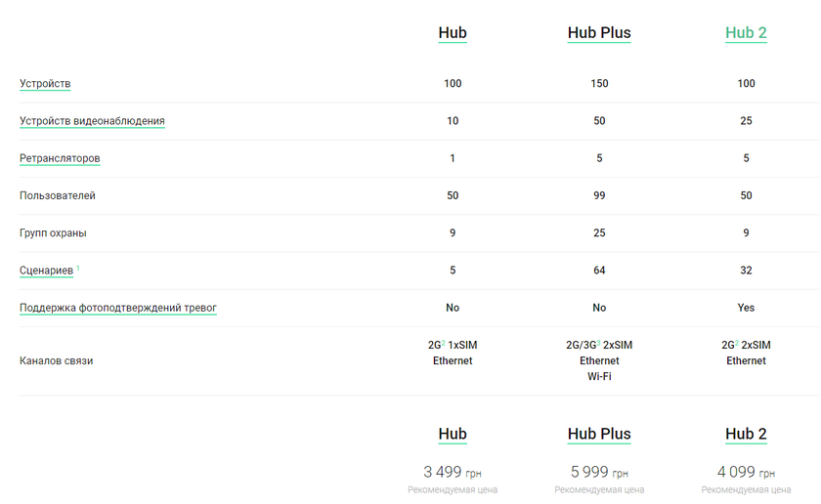This screenshot has width=821, height=504.
Task: Click the Wi-Fi entry under Hub Plus channels
Action: 599,376
